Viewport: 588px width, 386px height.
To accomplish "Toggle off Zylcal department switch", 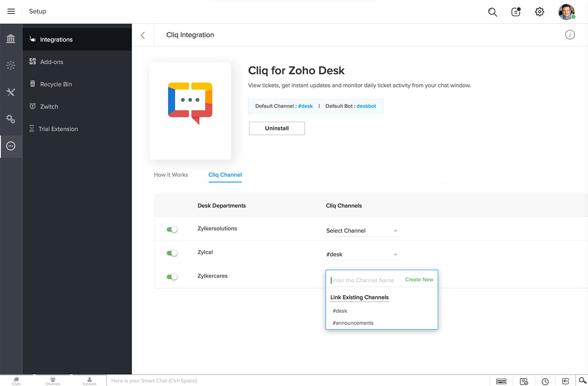I will [x=172, y=253].
